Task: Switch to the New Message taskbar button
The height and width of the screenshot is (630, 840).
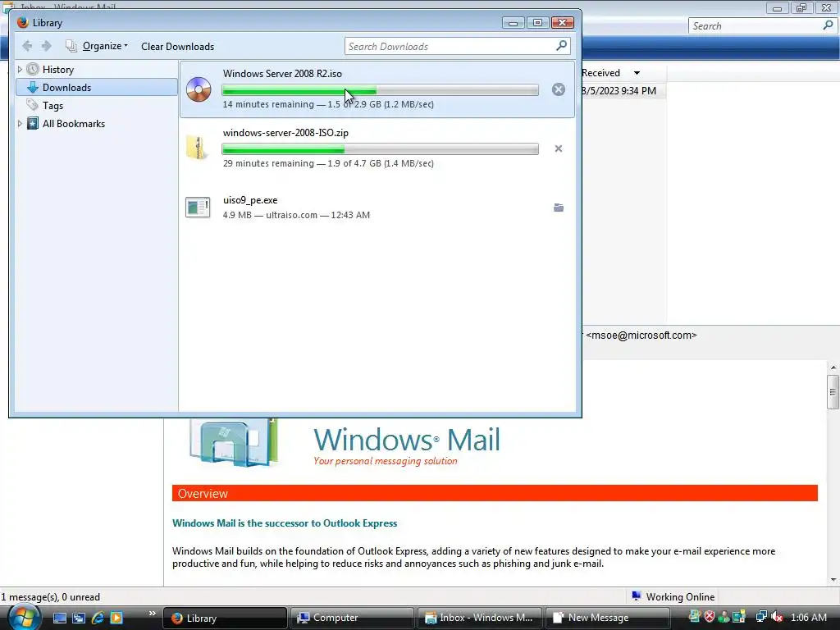Action: tap(606, 619)
